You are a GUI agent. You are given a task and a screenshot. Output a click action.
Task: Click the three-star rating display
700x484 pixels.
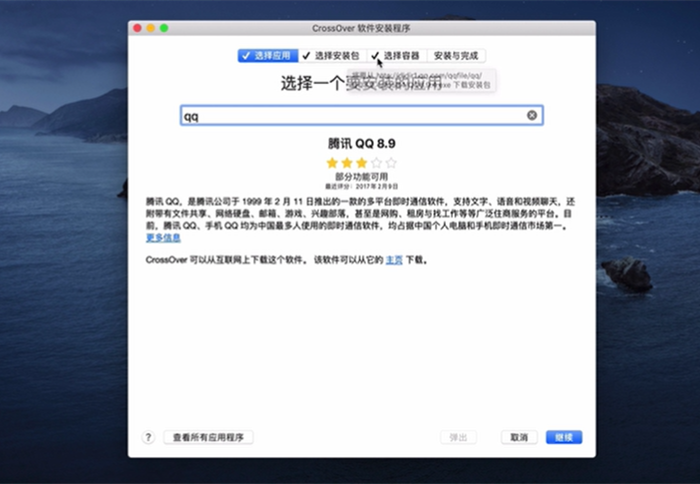[x=362, y=163]
